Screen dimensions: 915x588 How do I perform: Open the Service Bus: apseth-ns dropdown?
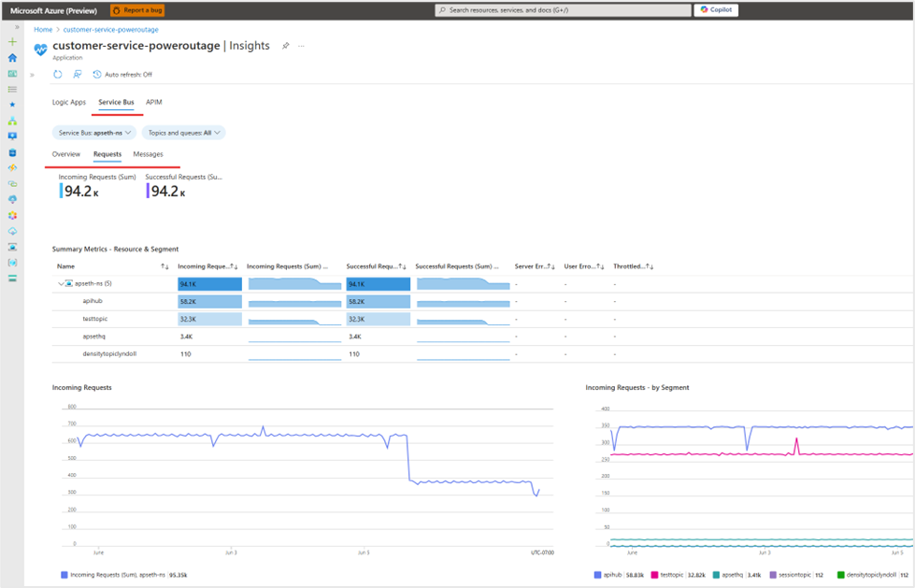pyautogui.click(x=94, y=133)
